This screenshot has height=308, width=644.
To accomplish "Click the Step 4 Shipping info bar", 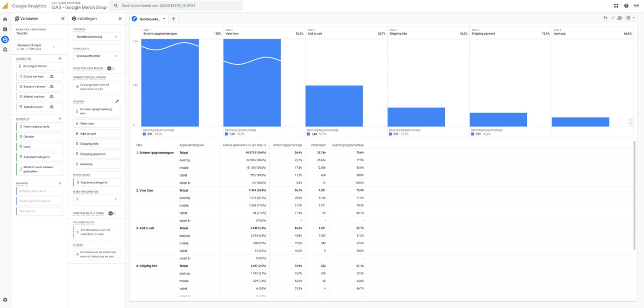I will click(416, 117).
